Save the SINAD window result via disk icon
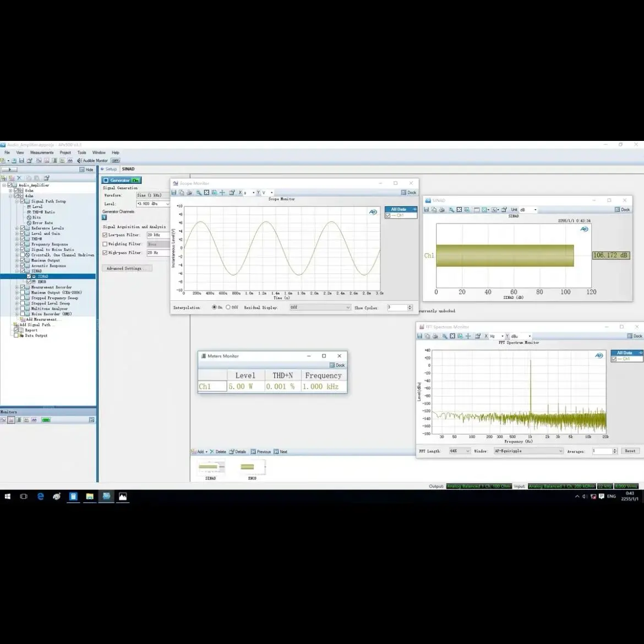644x644 pixels. [x=427, y=210]
